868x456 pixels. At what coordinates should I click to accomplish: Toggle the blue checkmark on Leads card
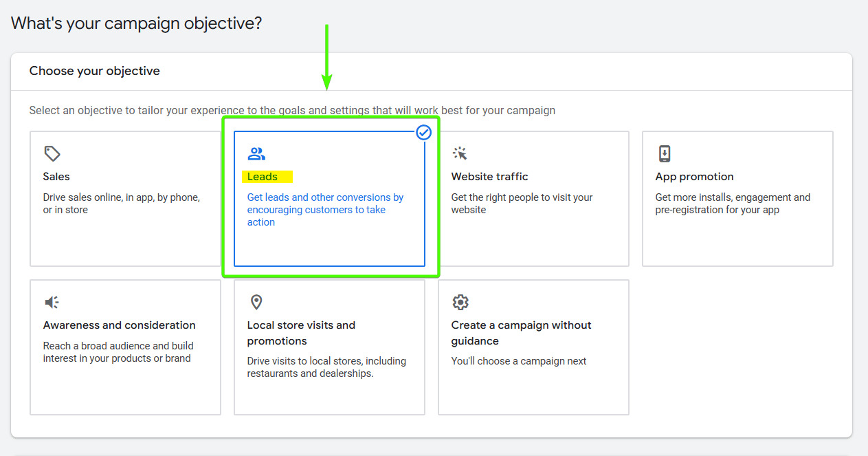pyautogui.click(x=423, y=132)
